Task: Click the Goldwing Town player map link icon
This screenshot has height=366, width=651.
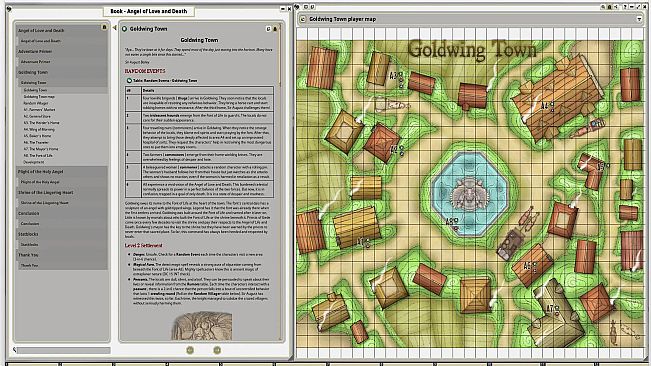Action: (x=303, y=19)
